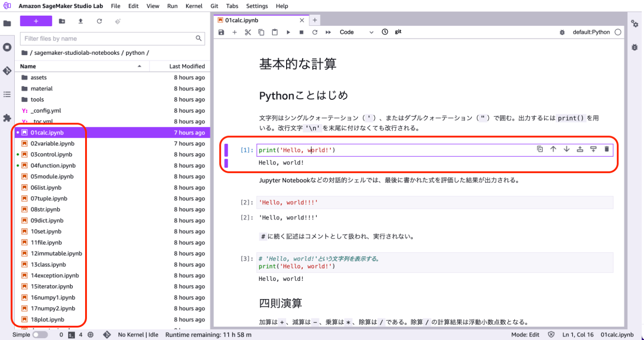Image resolution: width=644 pixels, height=340 pixels.
Task: Open the Tabs menu
Action: coord(232,6)
